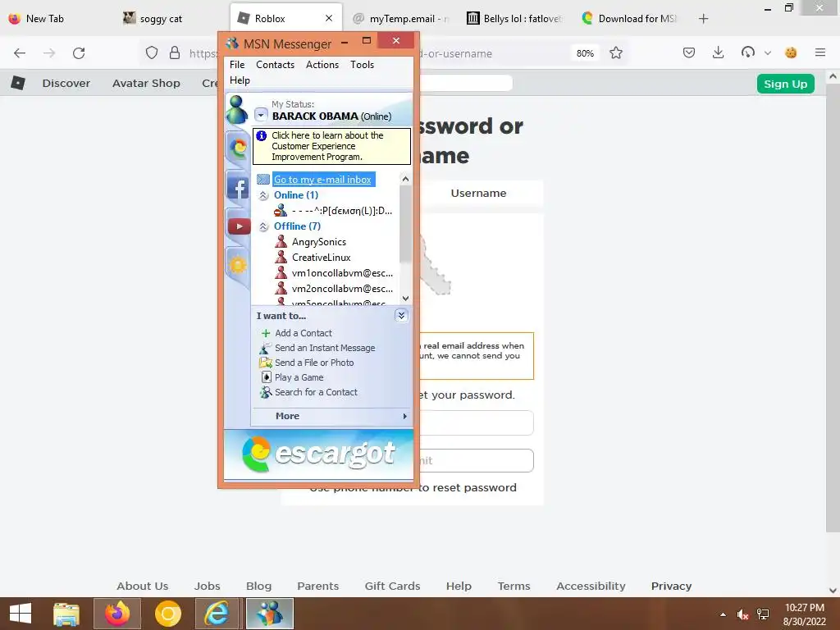Open the escargot tab in MSN sidebar
Viewport: 840px width, 630px height.
(238, 148)
